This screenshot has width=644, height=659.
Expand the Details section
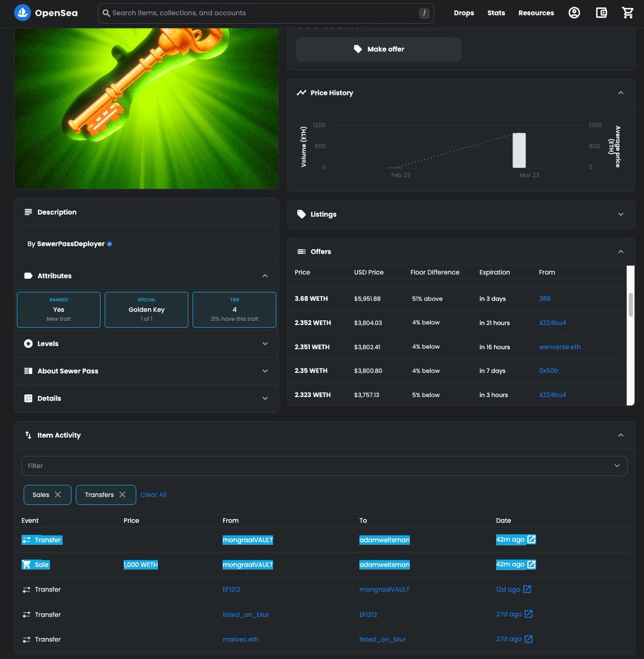click(x=265, y=399)
